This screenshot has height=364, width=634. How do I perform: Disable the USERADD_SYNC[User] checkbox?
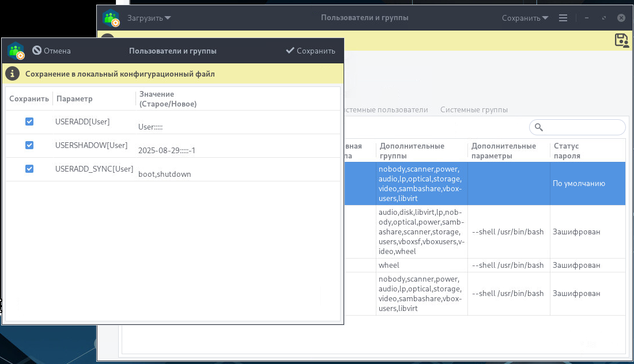point(29,169)
